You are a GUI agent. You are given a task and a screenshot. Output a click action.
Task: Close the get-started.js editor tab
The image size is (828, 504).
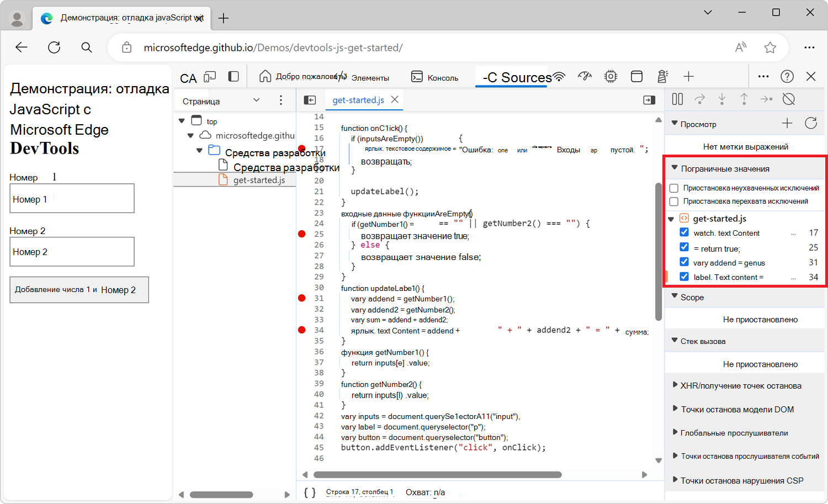pyautogui.click(x=395, y=99)
